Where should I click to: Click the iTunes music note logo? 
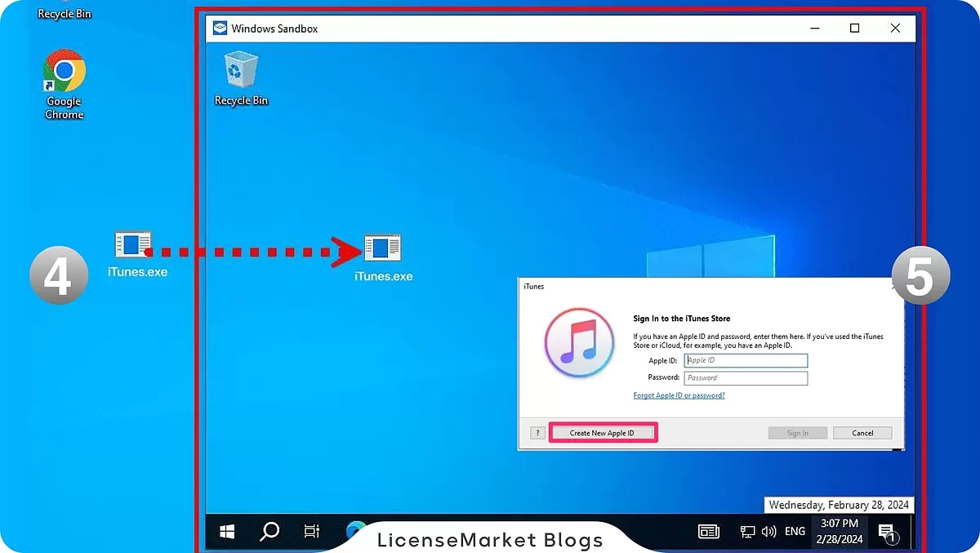click(x=578, y=344)
